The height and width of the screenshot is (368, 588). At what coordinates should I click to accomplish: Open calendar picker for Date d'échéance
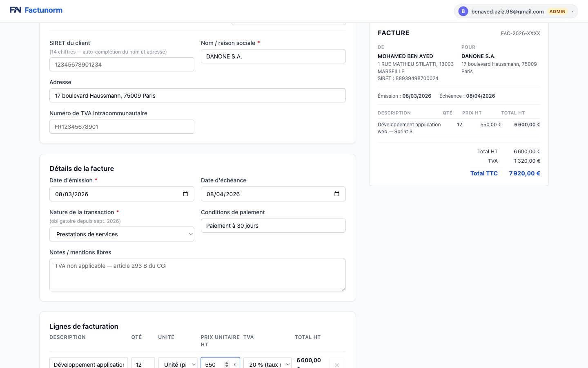337,194
